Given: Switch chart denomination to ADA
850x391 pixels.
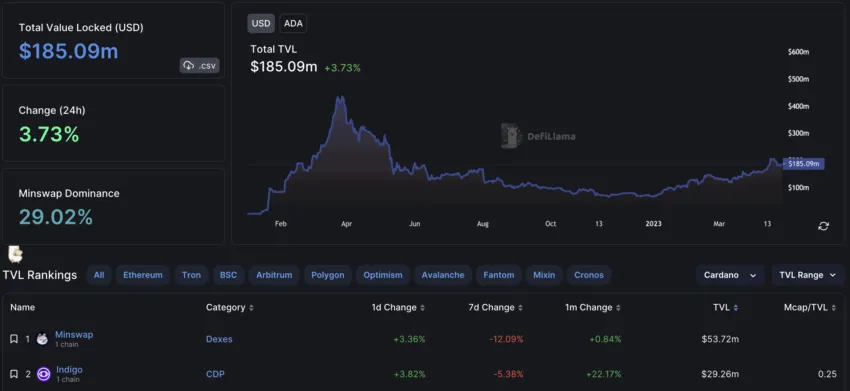Looking at the screenshot, I should point(293,24).
